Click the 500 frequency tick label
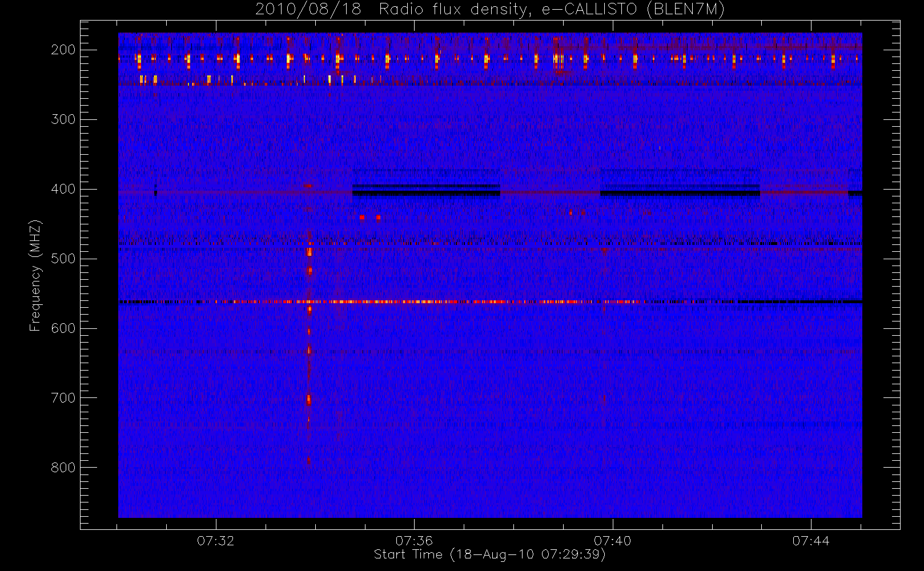The width and height of the screenshot is (924, 571). (x=63, y=259)
